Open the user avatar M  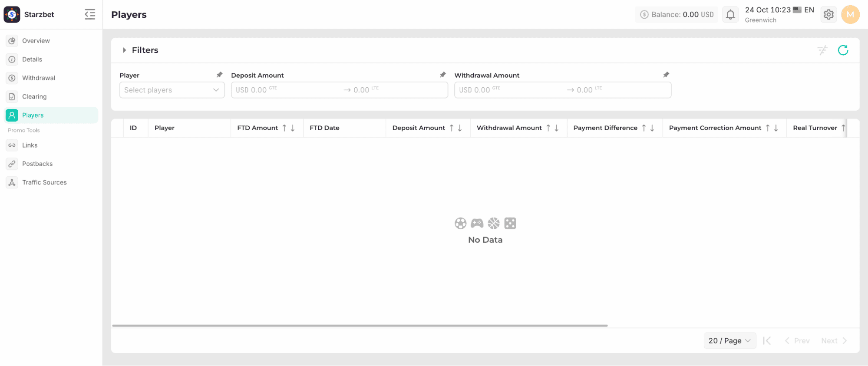pos(850,15)
